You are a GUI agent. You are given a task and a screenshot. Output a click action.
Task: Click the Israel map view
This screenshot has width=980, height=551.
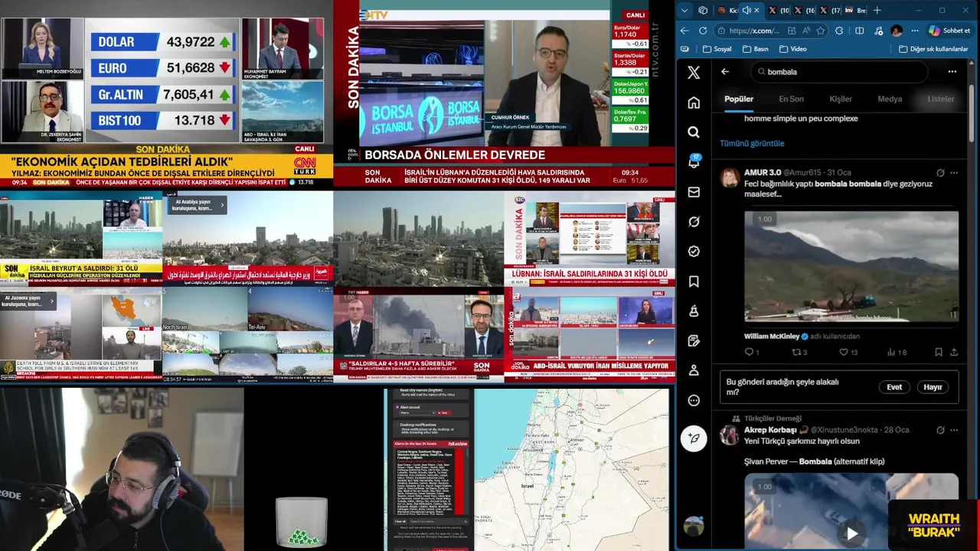[x=570, y=469]
